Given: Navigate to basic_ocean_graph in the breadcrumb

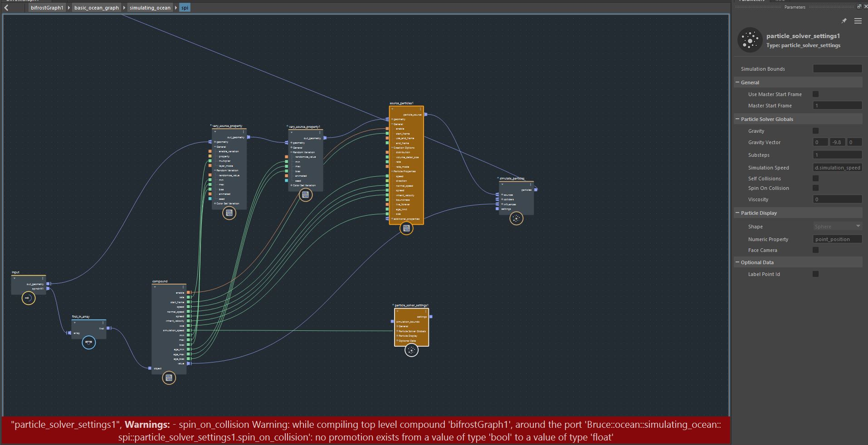Looking at the screenshot, I should (96, 7).
